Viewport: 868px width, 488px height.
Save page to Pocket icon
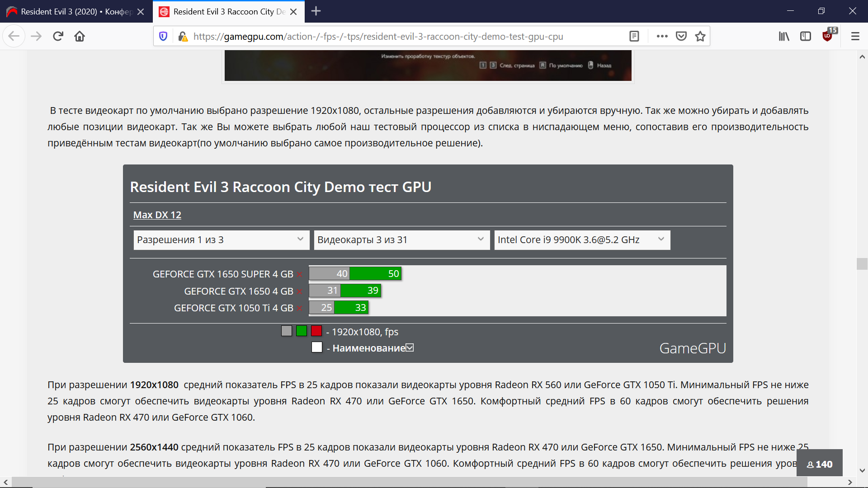click(681, 36)
